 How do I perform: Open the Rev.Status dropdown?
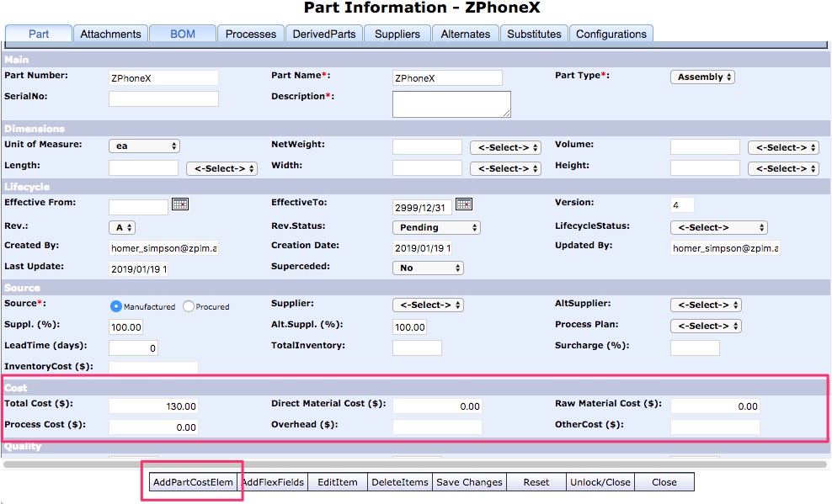(x=437, y=227)
